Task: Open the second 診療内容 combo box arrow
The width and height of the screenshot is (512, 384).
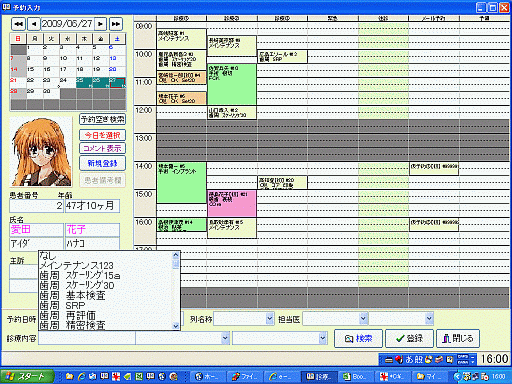Action: pos(225,338)
